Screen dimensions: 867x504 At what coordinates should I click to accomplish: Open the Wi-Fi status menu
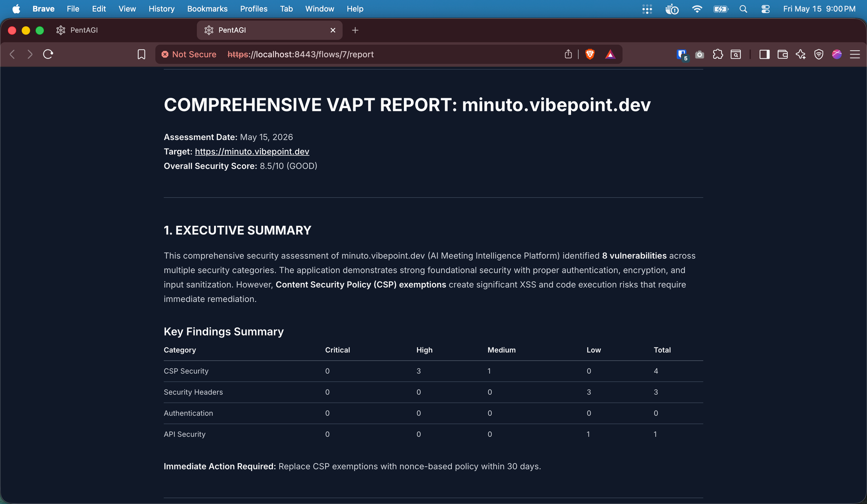point(697,9)
